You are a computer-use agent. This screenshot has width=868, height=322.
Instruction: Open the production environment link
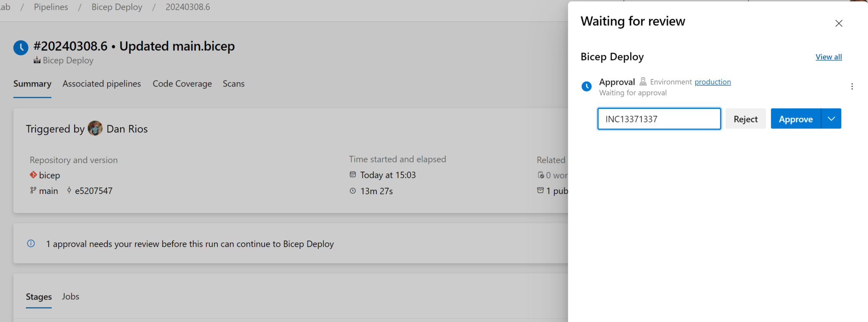tap(712, 82)
